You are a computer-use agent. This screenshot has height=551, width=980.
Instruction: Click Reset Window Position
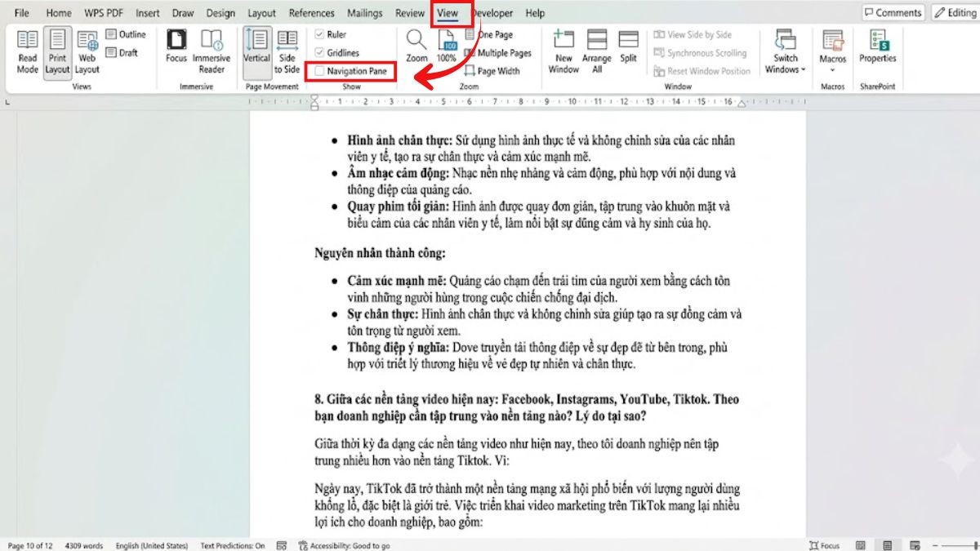702,71
